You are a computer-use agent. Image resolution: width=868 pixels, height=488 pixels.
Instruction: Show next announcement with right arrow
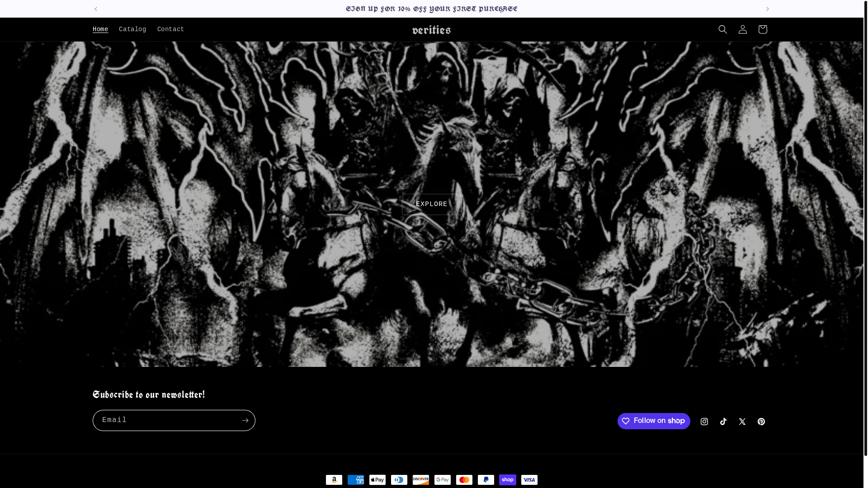767,9
